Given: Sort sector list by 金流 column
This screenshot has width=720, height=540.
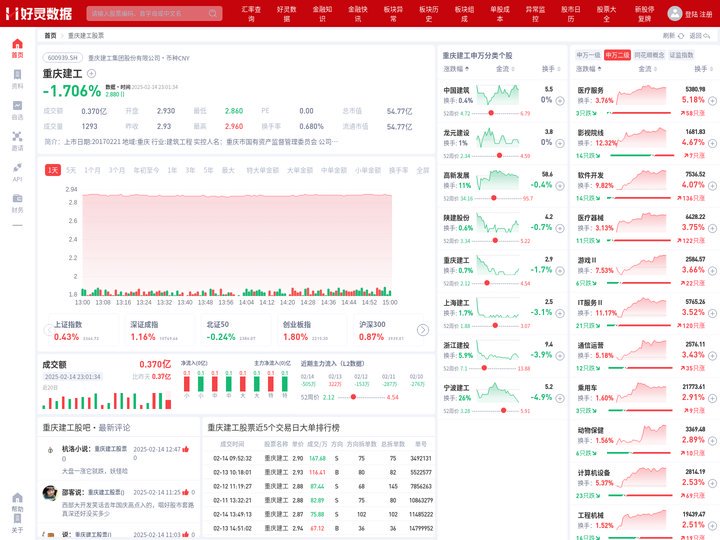Looking at the screenshot, I should 647,69.
